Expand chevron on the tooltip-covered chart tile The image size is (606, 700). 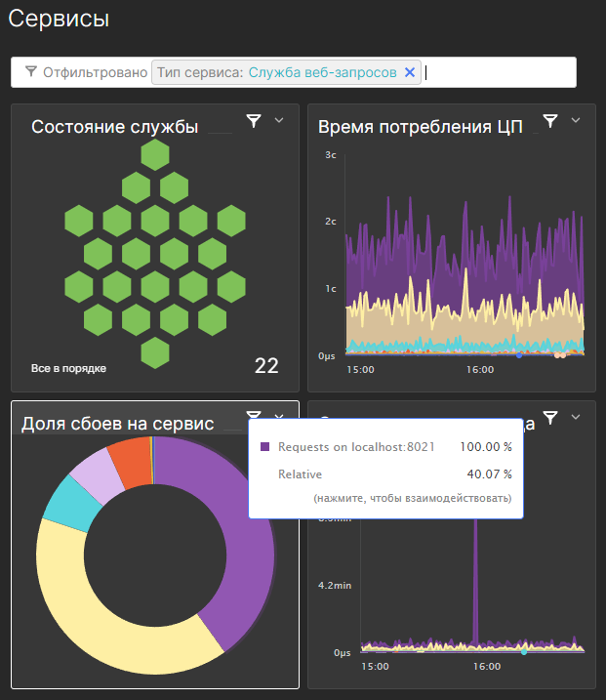(x=576, y=418)
